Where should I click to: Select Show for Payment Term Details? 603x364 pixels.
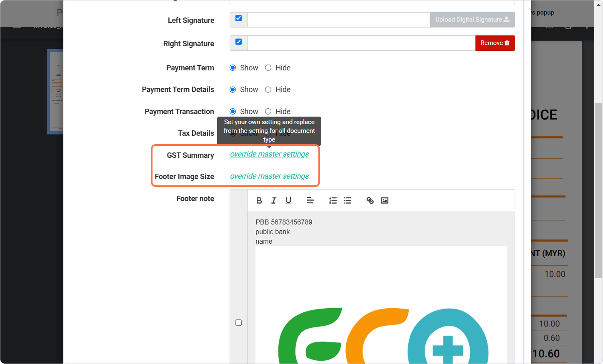[x=233, y=90]
